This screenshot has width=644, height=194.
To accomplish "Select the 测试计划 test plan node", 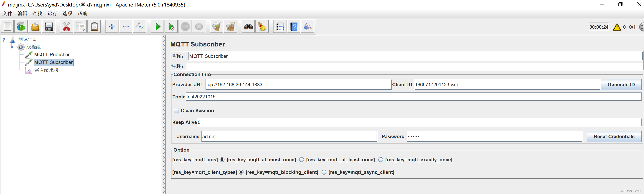I will [28, 39].
